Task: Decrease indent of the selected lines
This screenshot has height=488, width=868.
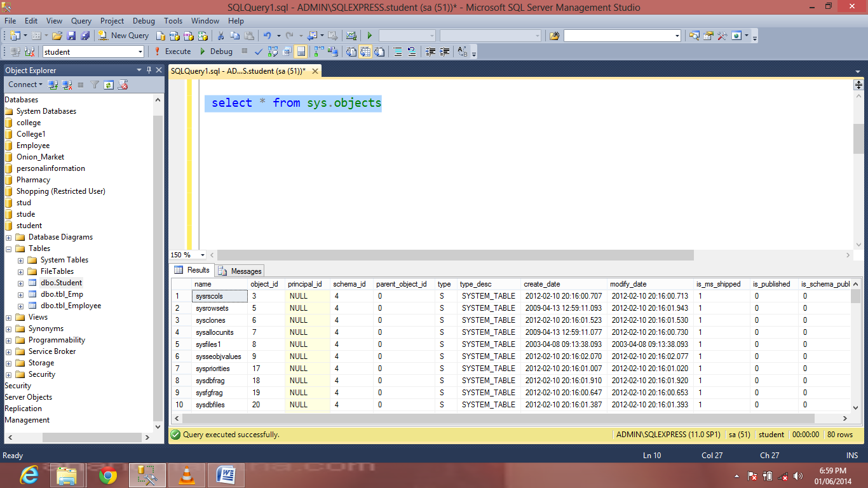Action: click(431, 51)
